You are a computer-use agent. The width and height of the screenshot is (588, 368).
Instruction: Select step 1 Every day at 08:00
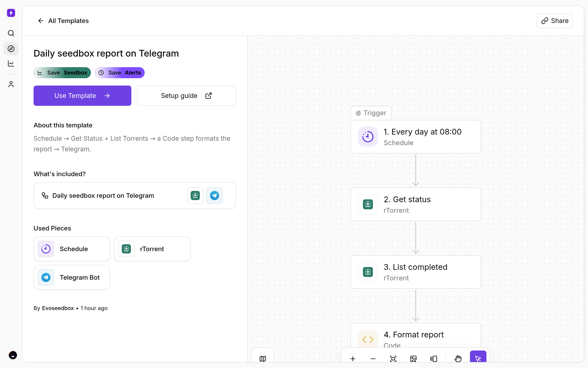coord(416,137)
